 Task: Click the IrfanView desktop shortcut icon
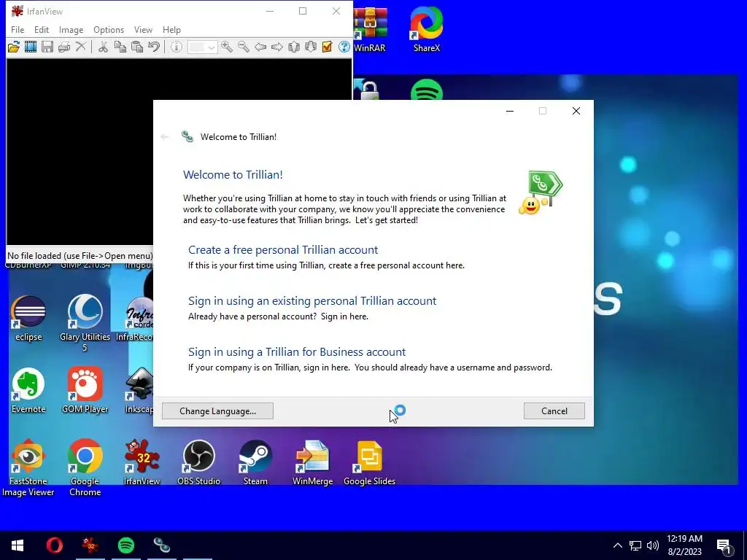142,462
